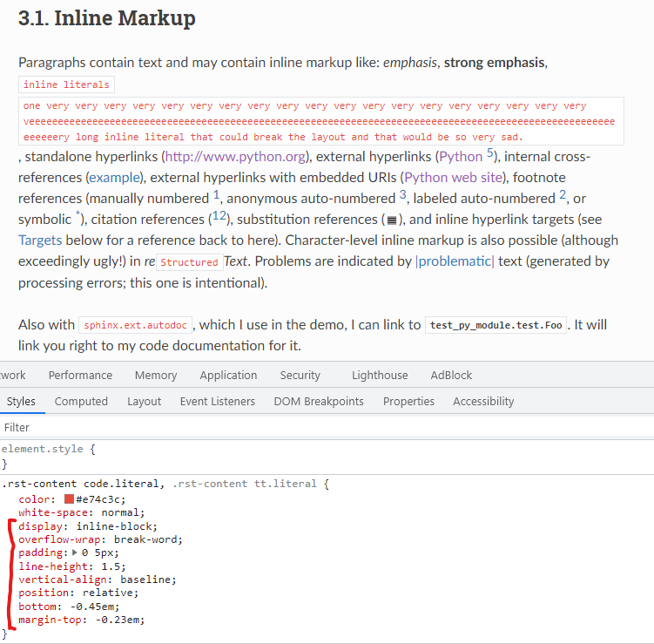
Task: Open the Event Listeners tab
Action: [x=218, y=401]
